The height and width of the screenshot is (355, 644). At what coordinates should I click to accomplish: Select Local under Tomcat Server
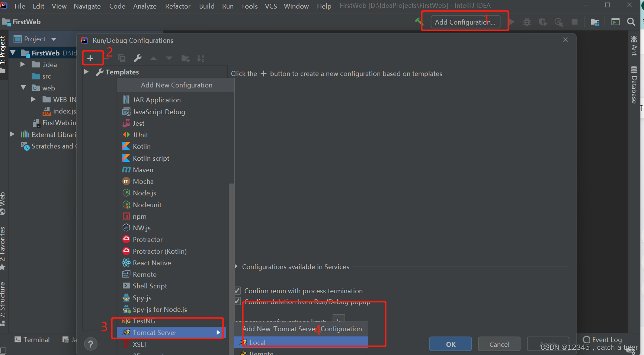tap(301, 342)
